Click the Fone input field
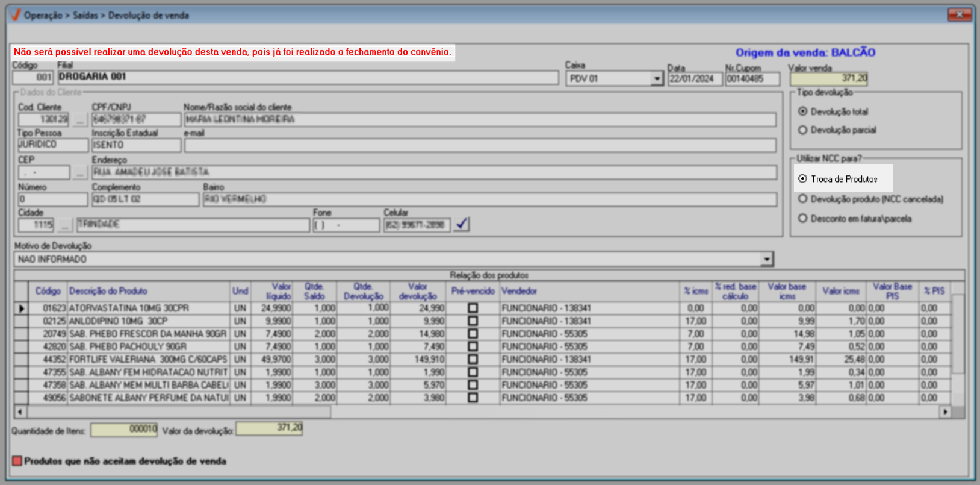 (346, 225)
